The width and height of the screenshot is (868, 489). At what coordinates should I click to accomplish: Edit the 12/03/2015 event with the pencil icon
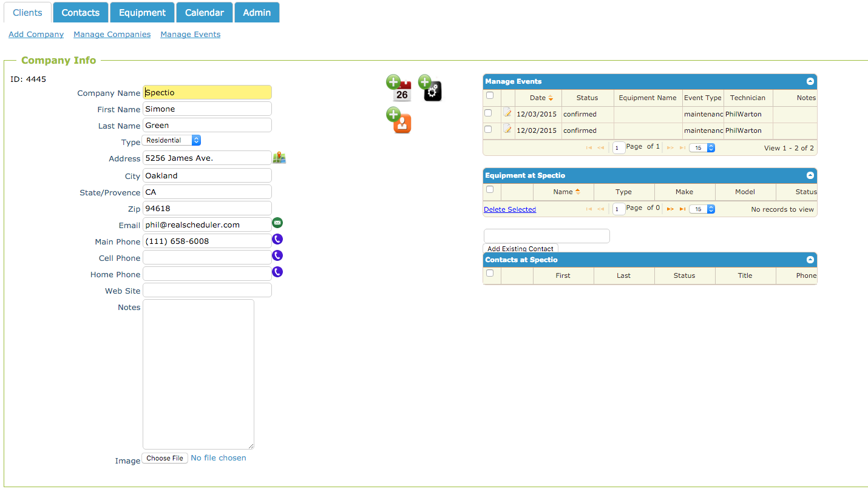pyautogui.click(x=507, y=113)
